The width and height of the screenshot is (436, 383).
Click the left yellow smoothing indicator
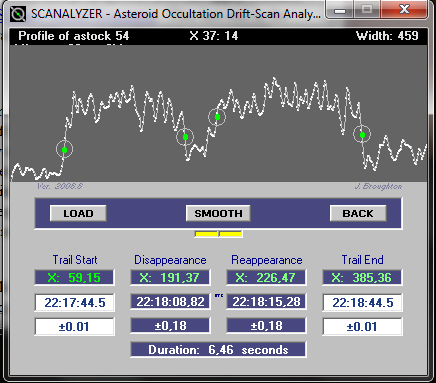point(206,234)
